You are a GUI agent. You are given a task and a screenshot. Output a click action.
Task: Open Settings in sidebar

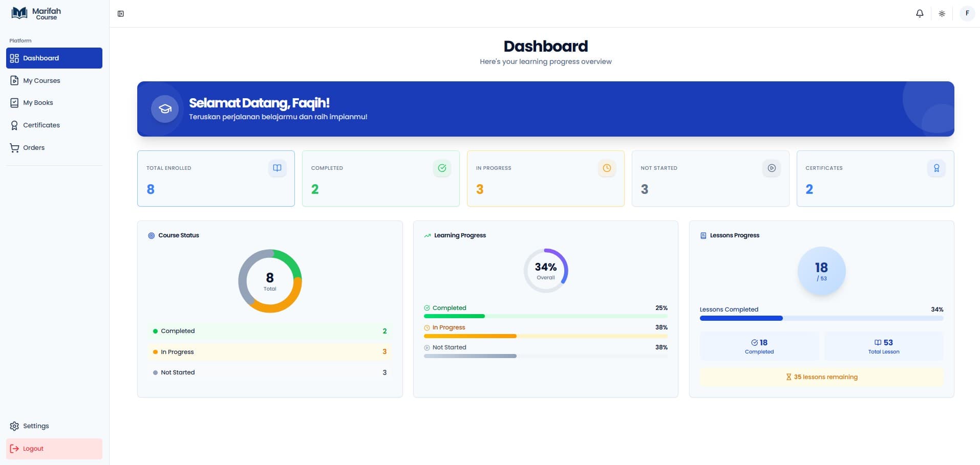54,426
